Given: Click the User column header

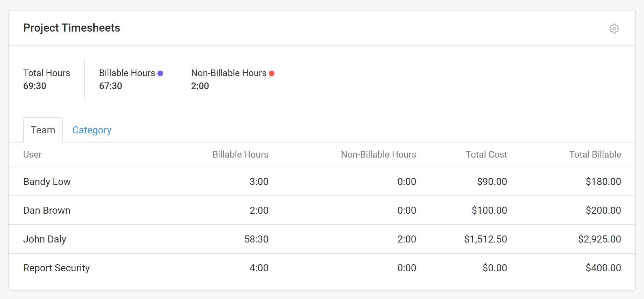Looking at the screenshot, I should (32, 154).
